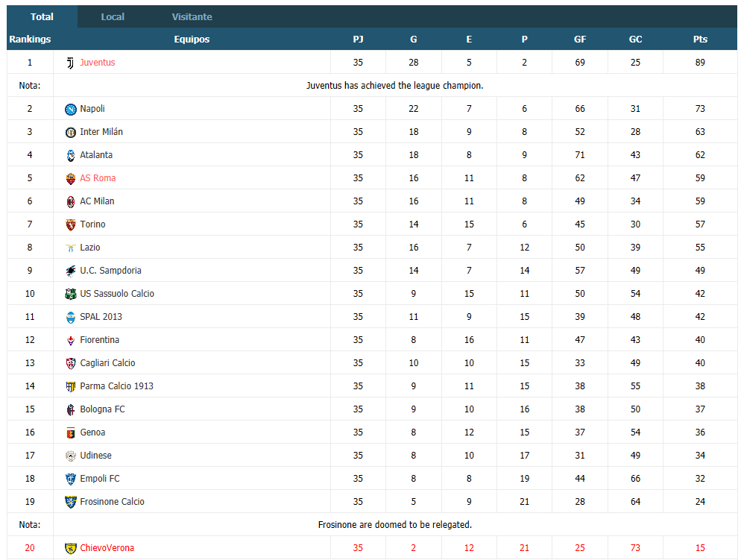Switch to the Visitante standings tab
This screenshot has width=741, height=560.
click(192, 17)
